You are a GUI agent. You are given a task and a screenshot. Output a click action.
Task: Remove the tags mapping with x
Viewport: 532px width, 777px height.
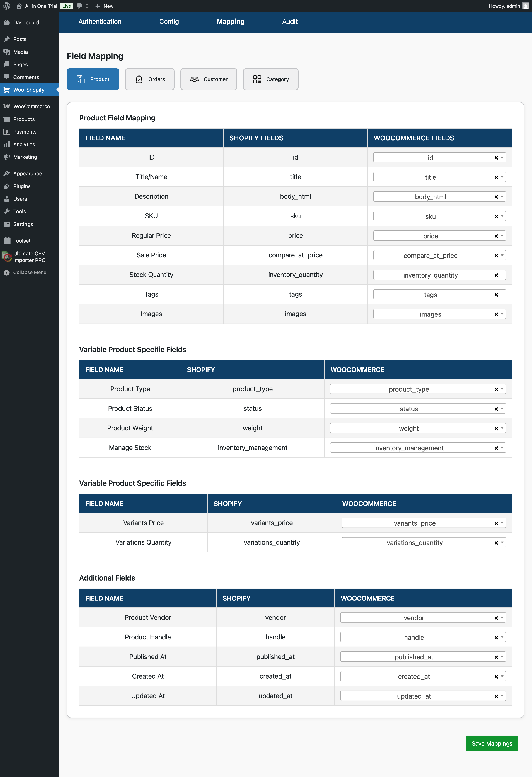click(496, 295)
